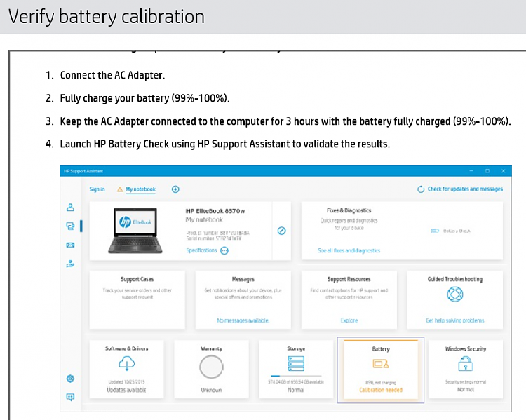Click Calibration needed in Battery tile

tap(381, 390)
